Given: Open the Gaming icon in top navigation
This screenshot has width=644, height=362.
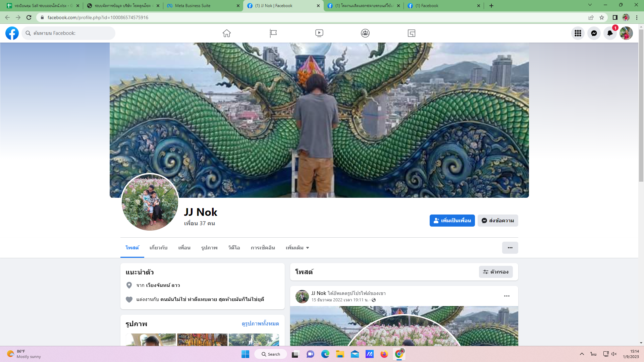Looking at the screenshot, I should 412,33.
